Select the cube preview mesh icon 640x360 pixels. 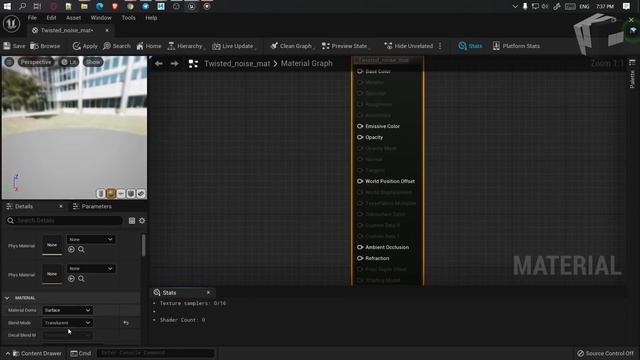click(131, 193)
